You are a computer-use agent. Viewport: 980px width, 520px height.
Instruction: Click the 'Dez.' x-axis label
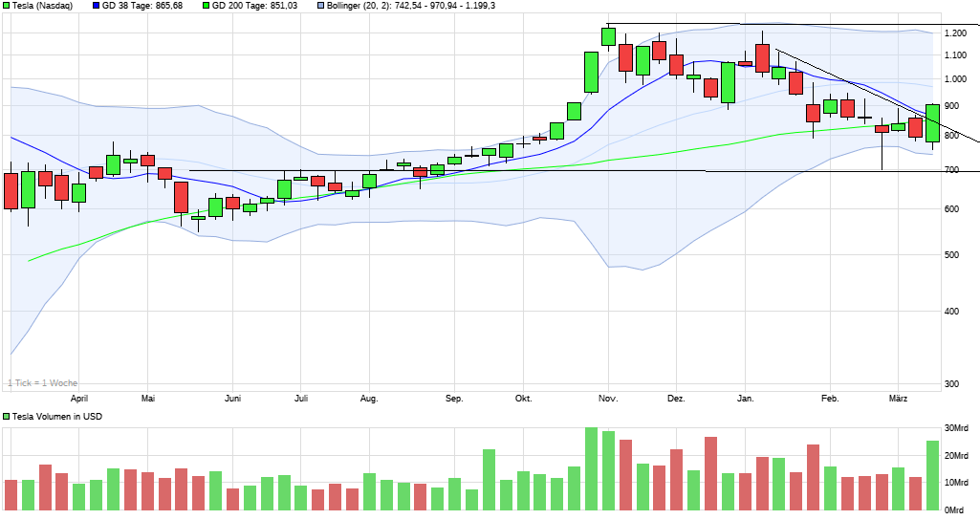tap(676, 399)
